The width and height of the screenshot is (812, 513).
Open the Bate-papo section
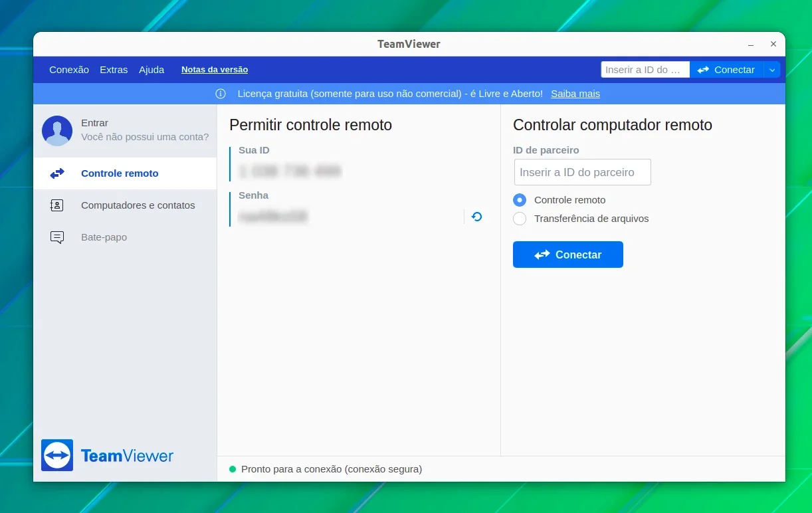pos(125,237)
